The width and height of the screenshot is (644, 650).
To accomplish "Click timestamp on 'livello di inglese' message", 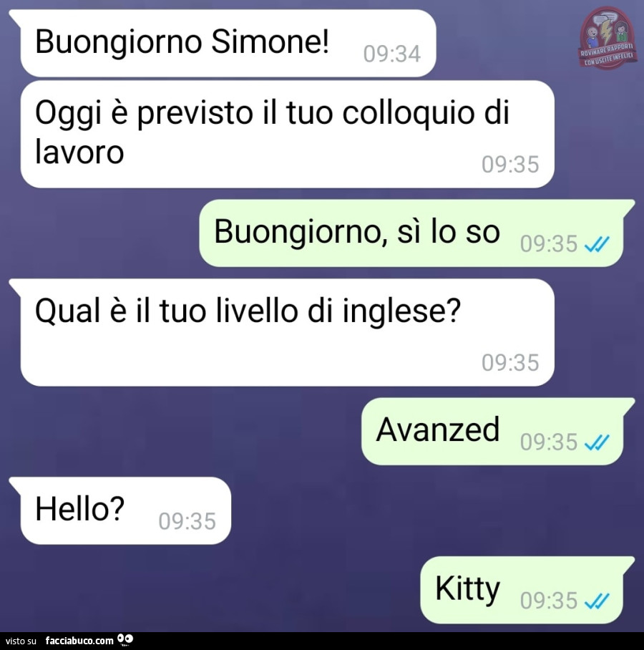I will point(510,363).
